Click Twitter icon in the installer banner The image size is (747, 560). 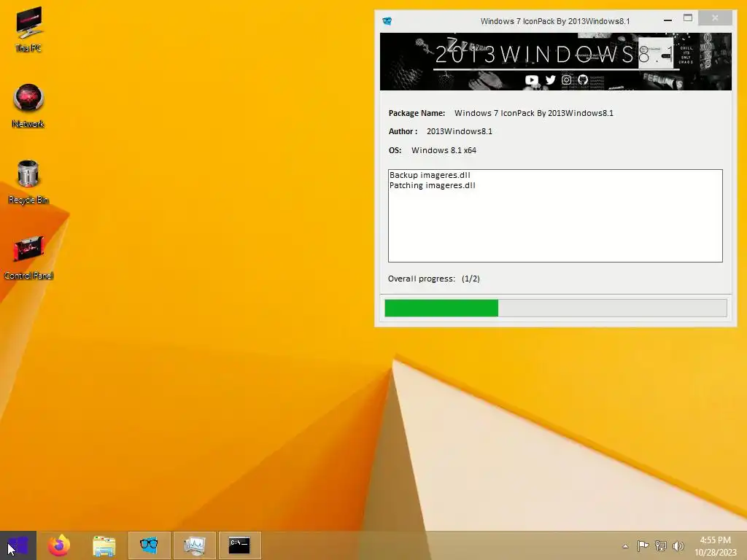point(550,79)
